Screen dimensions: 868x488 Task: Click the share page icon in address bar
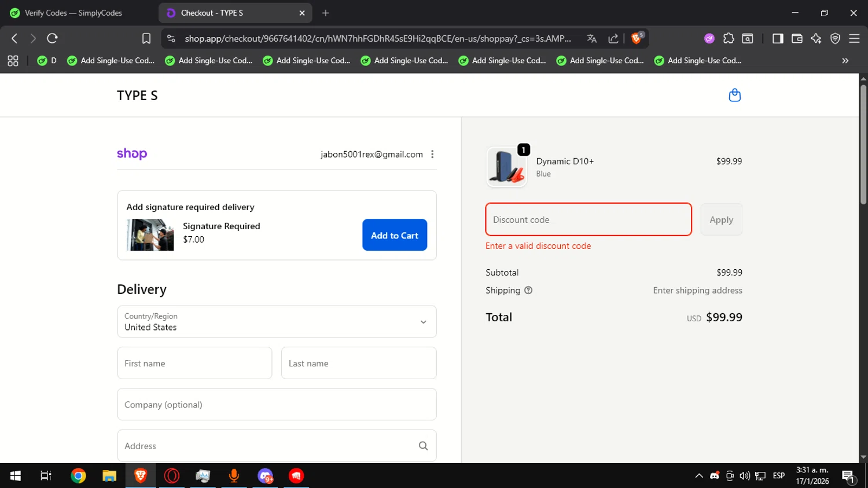click(x=613, y=38)
